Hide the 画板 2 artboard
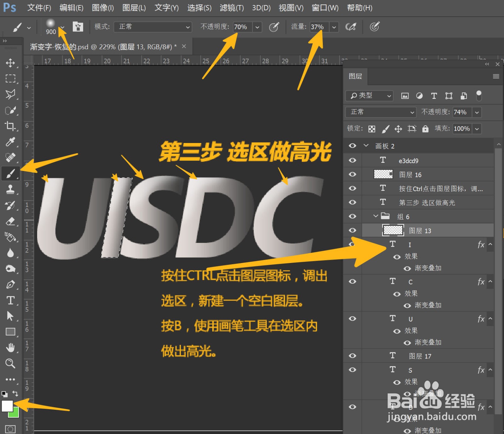The width and height of the screenshot is (504, 434). (352, 146)
